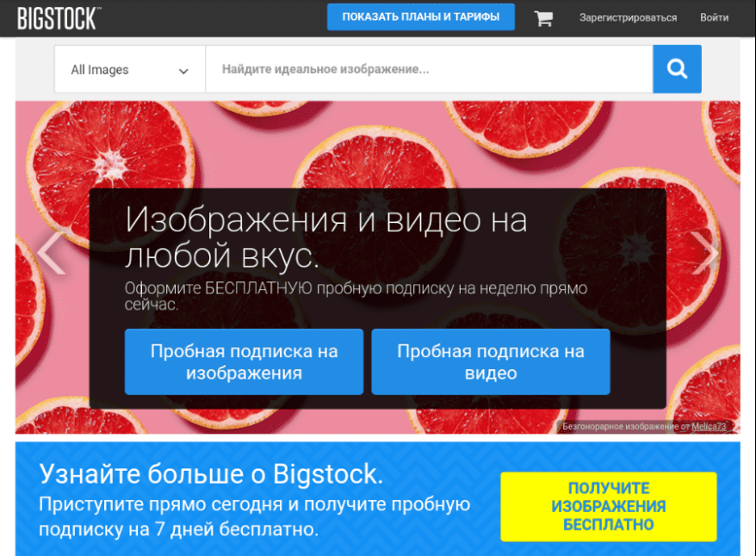Open the Зарегистрироваться registration link

(629, 16)
